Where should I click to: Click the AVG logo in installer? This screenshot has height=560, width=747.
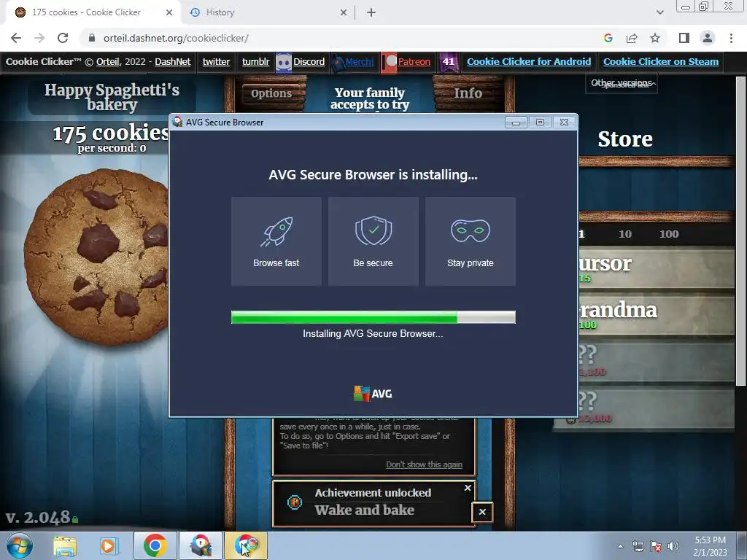373,394
